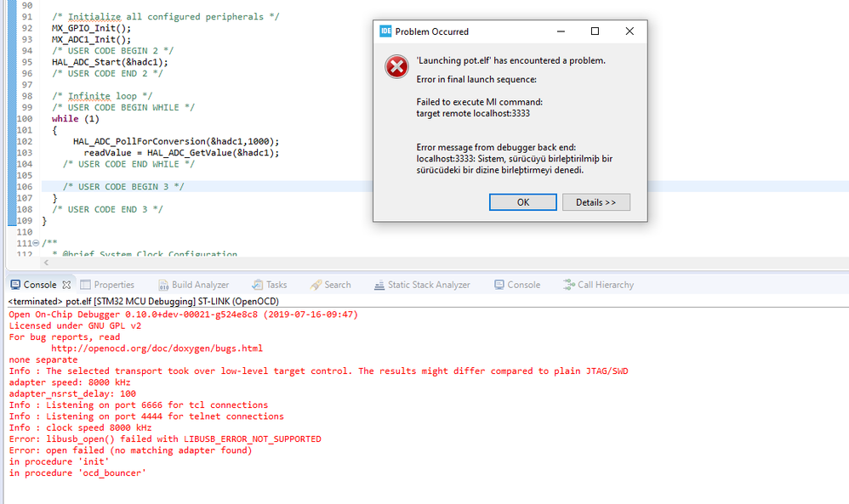Click the Properties tab icon
This screenshot has height=504, width=849.
86,285
